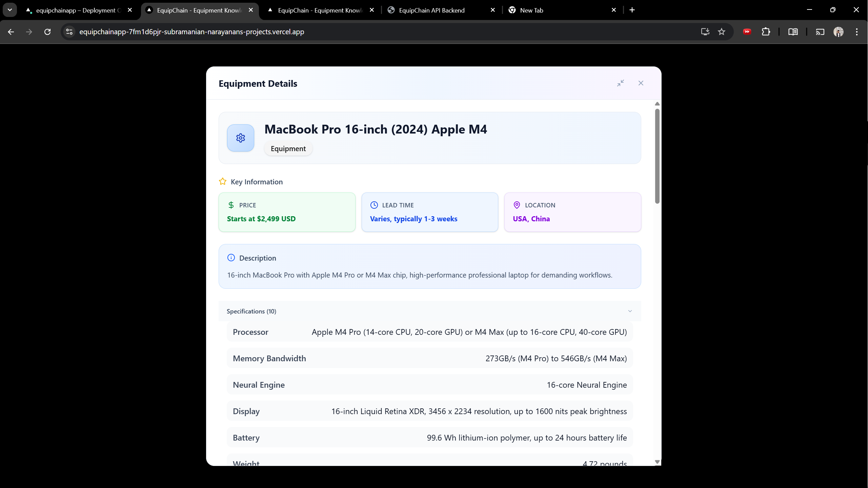
Task: Click the URL address bar field
Action: pyautogui.click(x=373, y=32)
